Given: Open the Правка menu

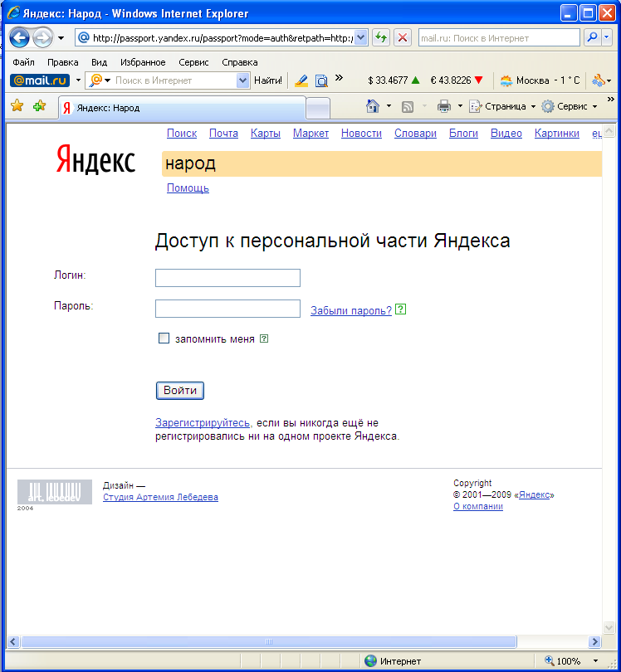Looking at the screenshot, I should 63,62.
